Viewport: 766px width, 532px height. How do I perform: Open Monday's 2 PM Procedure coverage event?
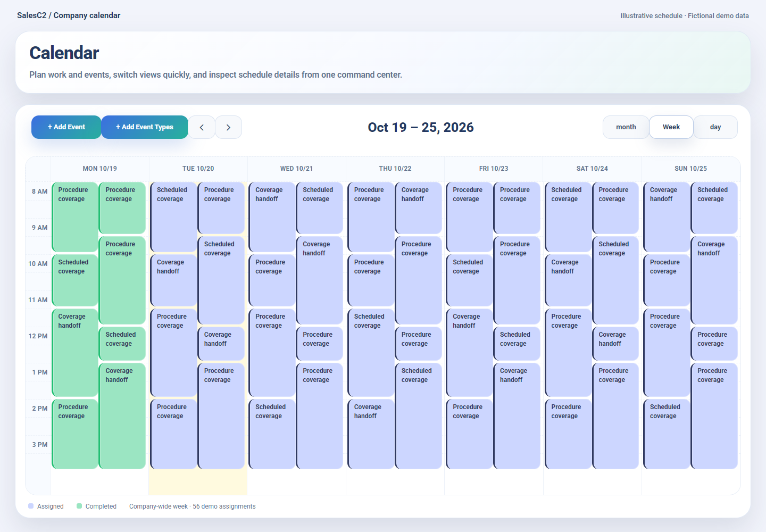coord(75,434)
